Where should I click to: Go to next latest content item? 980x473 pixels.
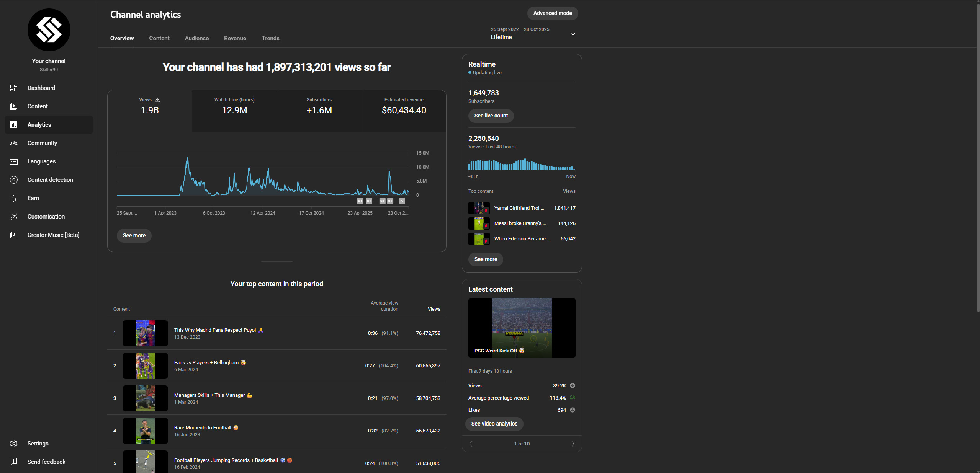[x=573, y=444]
